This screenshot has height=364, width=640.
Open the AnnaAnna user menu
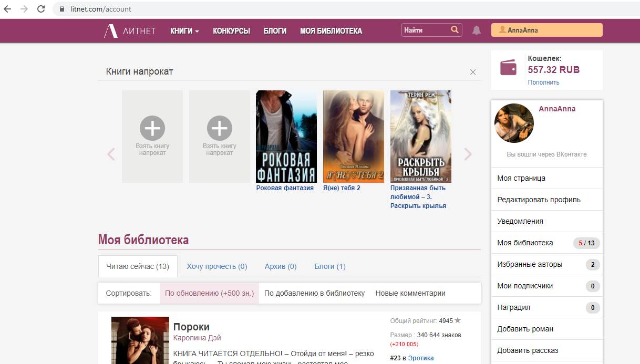pos(546,30)
